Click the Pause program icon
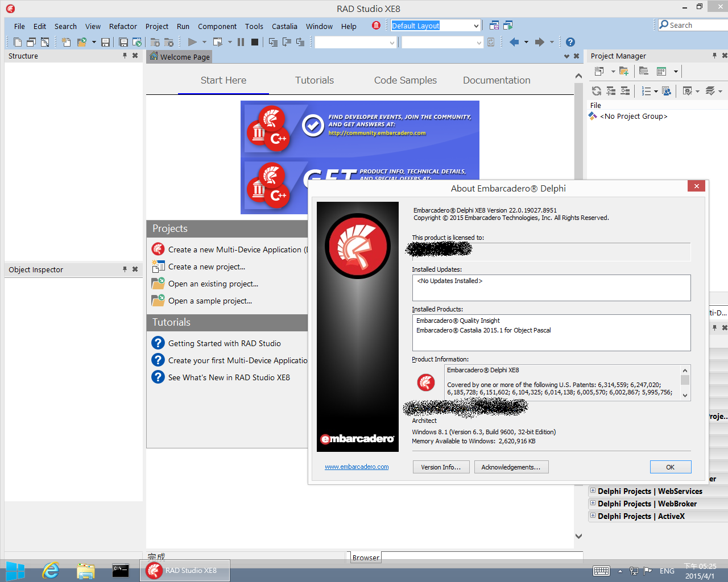The width and height of the screenshot is (728, 582). [241, 42]
